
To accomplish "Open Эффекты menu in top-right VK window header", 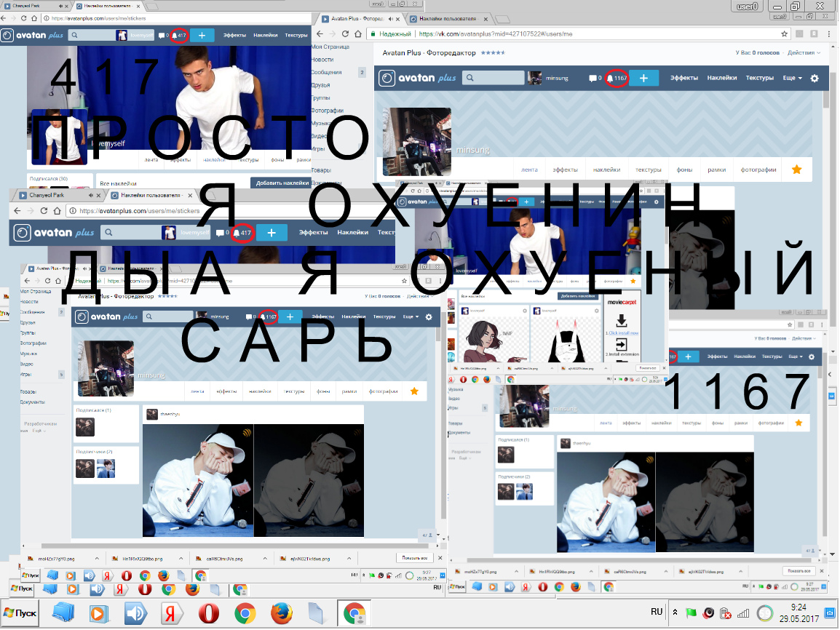I will 684,78.
